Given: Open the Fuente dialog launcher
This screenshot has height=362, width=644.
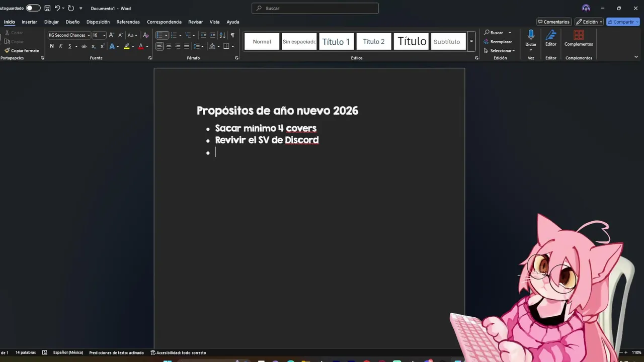Looking at the screenshot, I should point(150,58).
